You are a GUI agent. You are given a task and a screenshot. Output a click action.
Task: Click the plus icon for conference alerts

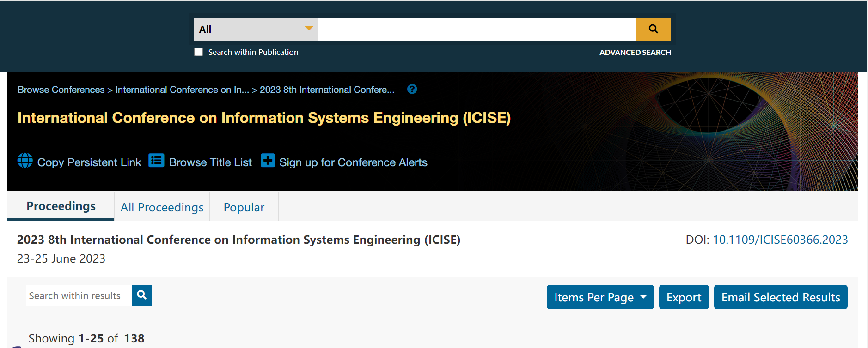point(268,161)
